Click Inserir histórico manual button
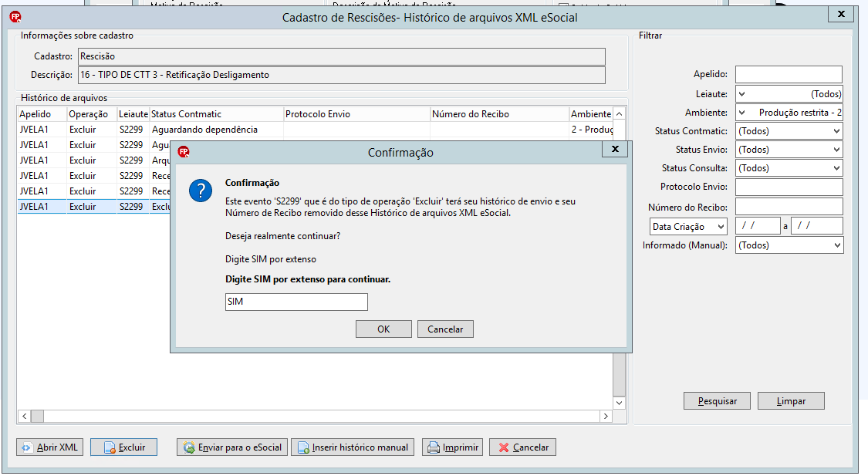This screenshot has height=476, width=868. pos(353,447)
